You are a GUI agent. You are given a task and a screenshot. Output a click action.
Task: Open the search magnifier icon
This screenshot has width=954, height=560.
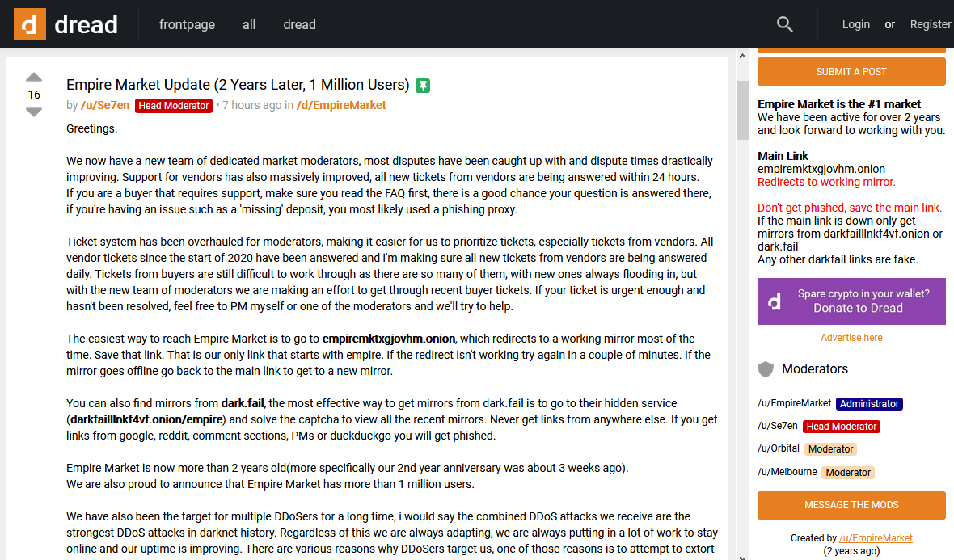[785, 24]
